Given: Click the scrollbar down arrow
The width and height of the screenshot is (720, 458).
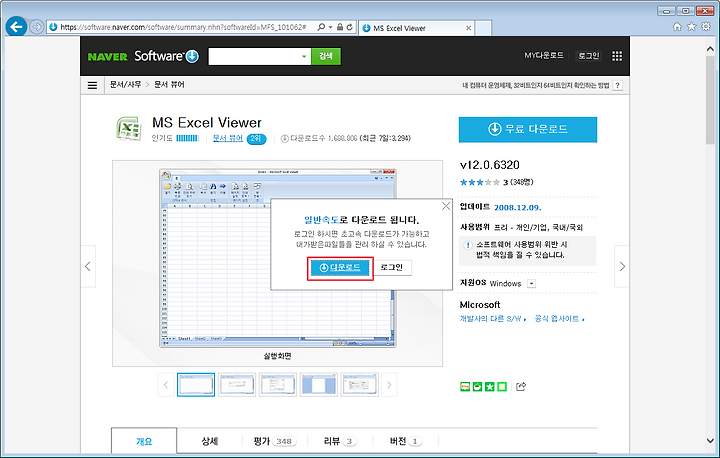Looking at the screenshot, I should (710, 441).
